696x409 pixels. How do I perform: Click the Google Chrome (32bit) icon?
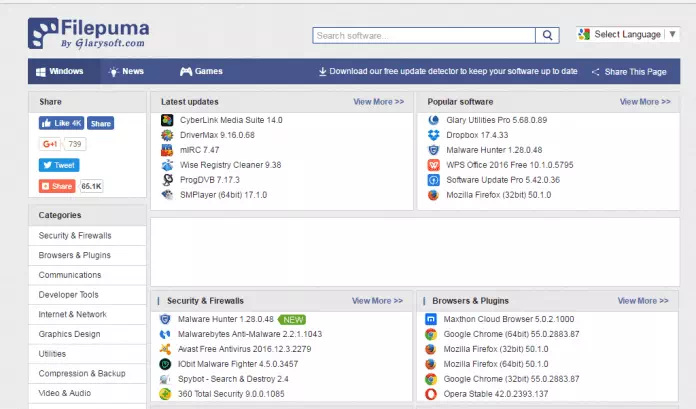click(431, 379)
